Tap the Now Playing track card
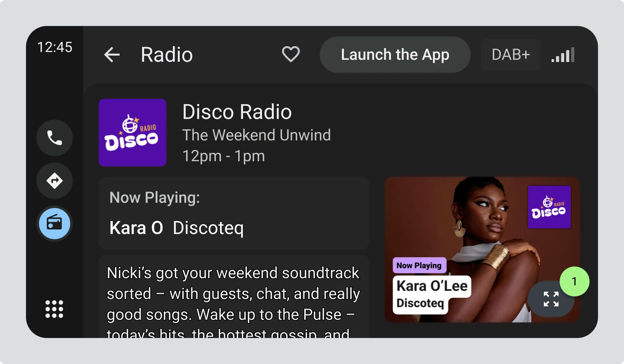624x364 pixels. point(234,213)
